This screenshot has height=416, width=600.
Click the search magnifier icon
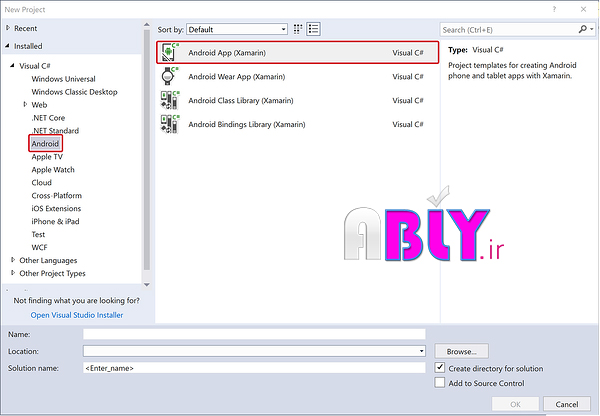click(582, 29)
